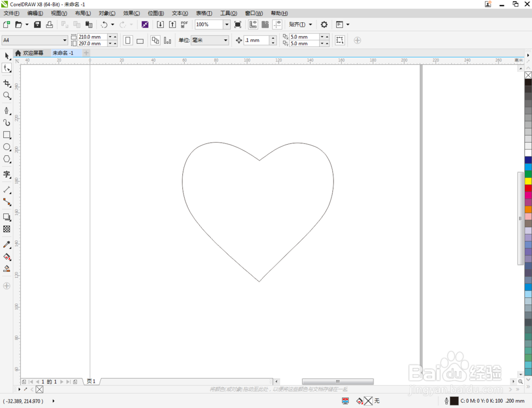Screen dimensions: 532x408
Task: Pick the yellow color swatch
Action: coord(528,181)
